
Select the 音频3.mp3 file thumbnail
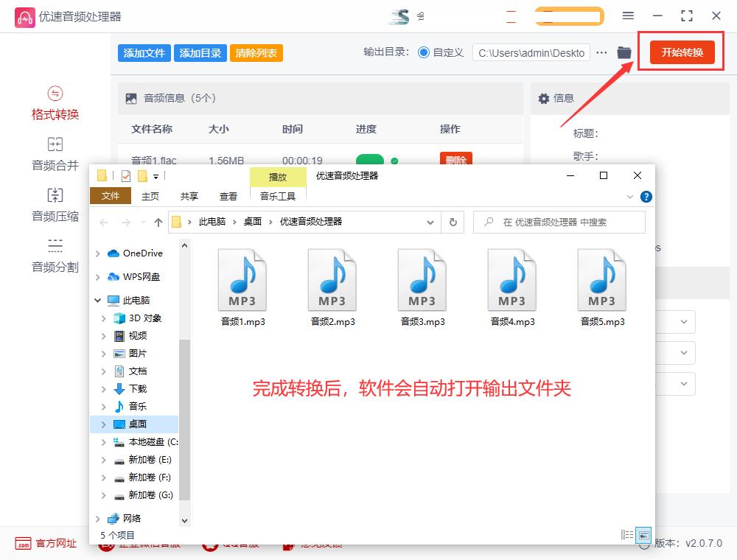422,280
